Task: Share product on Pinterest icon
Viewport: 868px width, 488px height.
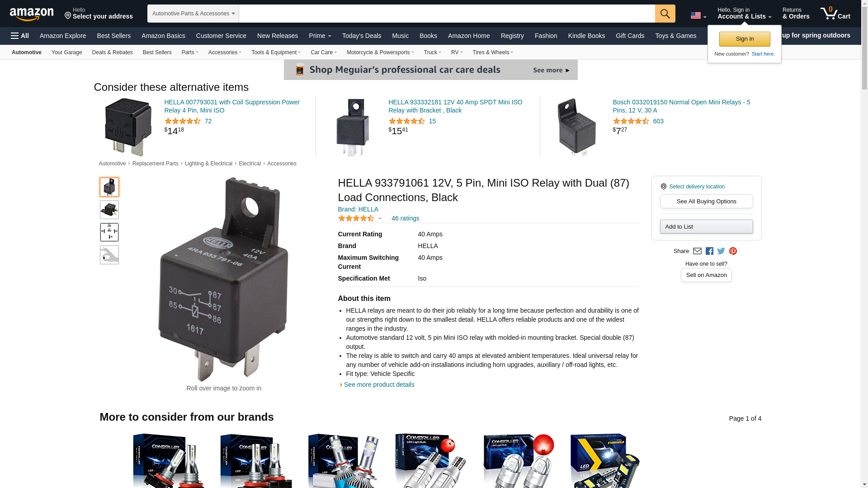Action: [733, 251]
